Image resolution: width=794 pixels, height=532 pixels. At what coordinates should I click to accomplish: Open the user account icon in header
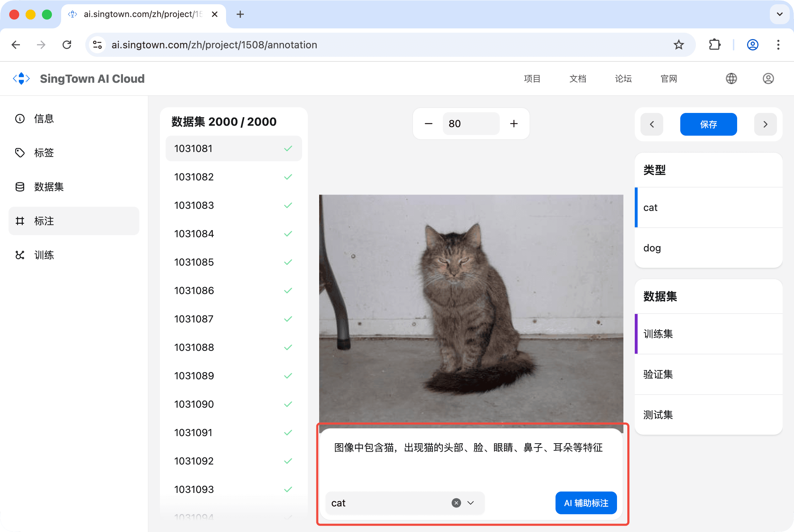(768, 78)
